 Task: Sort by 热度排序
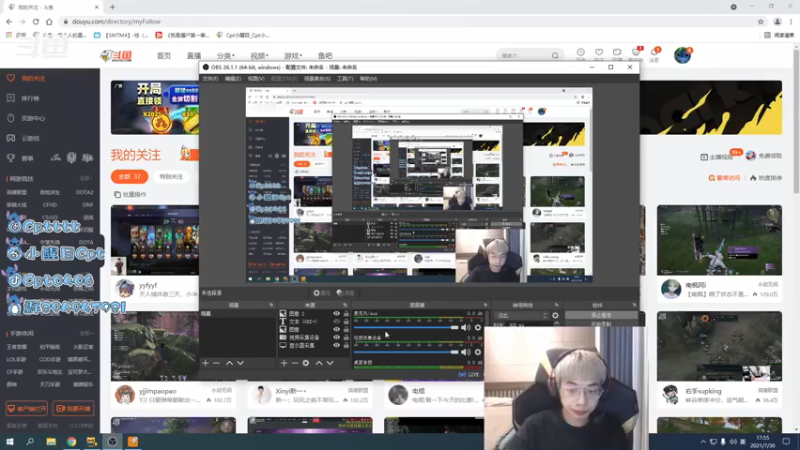point(766,178)
